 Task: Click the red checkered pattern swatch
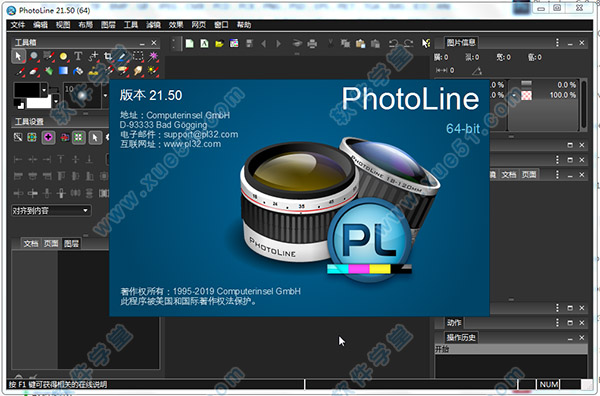pos(527,95)
